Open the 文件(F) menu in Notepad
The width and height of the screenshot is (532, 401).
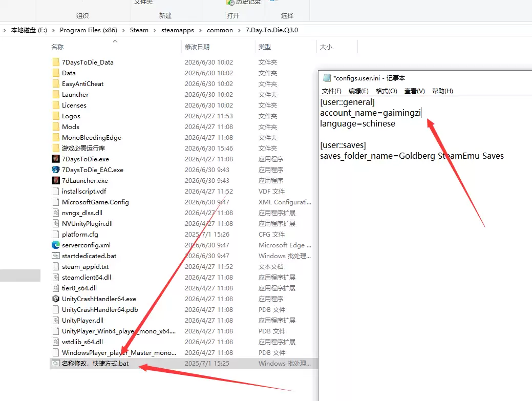pyautogui.click(x=331, y=91)
